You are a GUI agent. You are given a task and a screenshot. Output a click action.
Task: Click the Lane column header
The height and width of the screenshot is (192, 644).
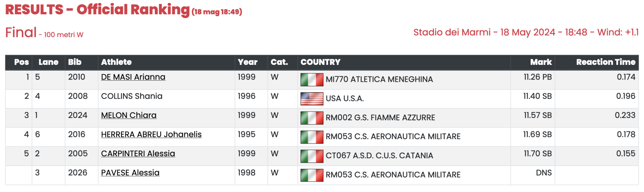point(48,62)
